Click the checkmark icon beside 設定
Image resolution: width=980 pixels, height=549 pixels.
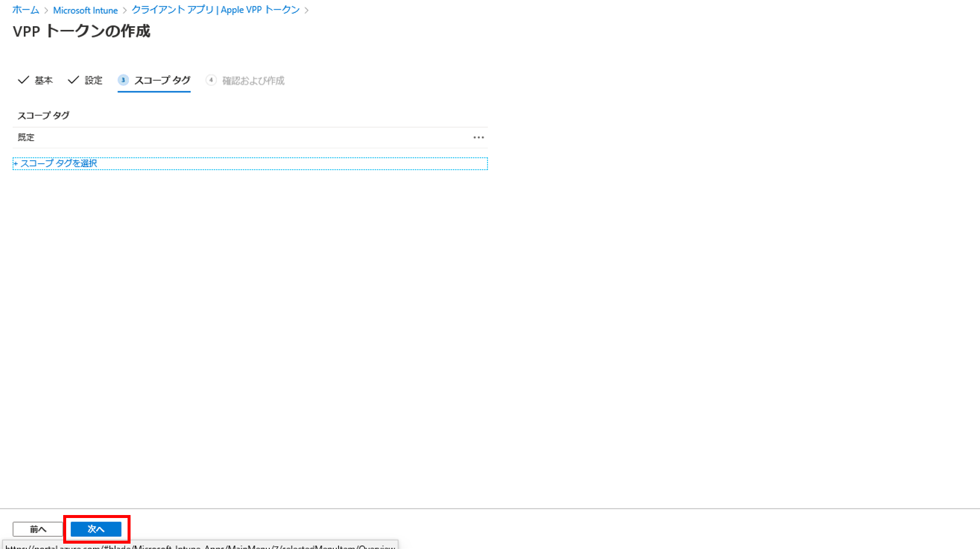click(x=73, y=80)
